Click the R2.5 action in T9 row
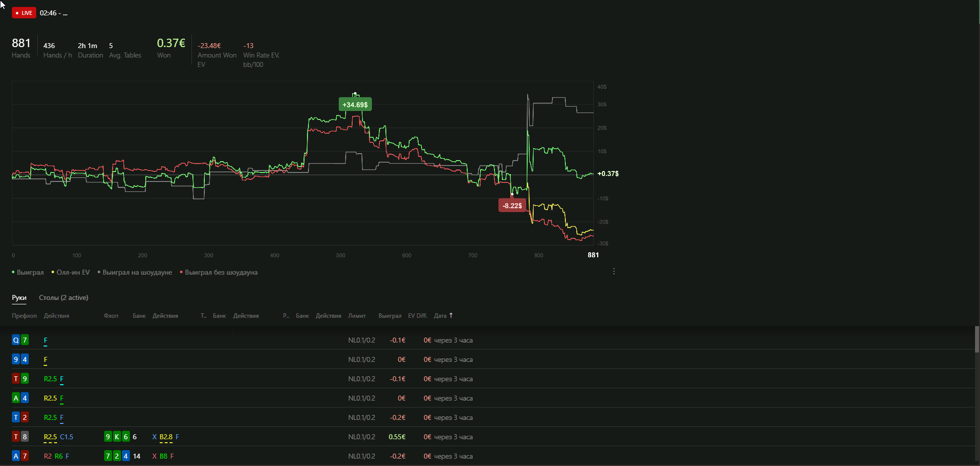The image size is (980, 466). click(x=51, y=379)
